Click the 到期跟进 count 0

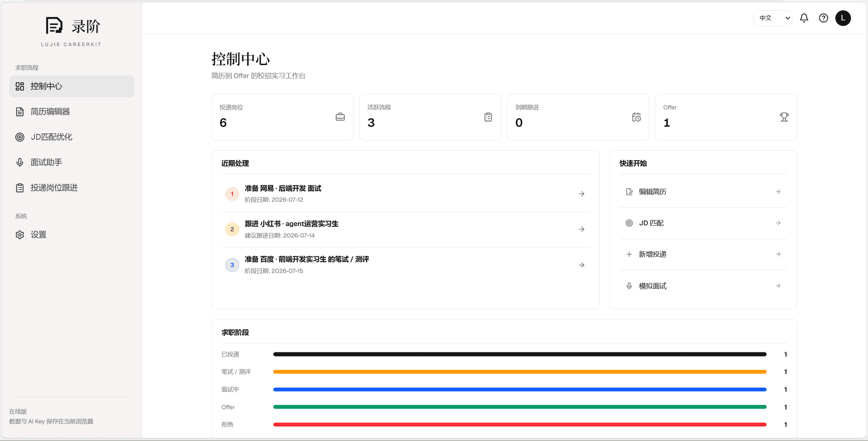click(x=519, y=123)
